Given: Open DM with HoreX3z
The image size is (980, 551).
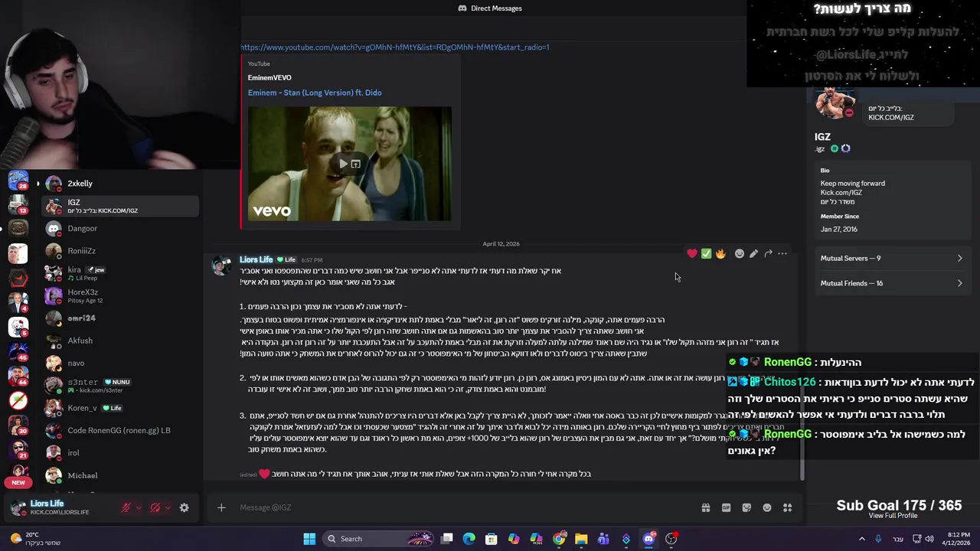Looking at the screenshot, I should tap(121, 295).
